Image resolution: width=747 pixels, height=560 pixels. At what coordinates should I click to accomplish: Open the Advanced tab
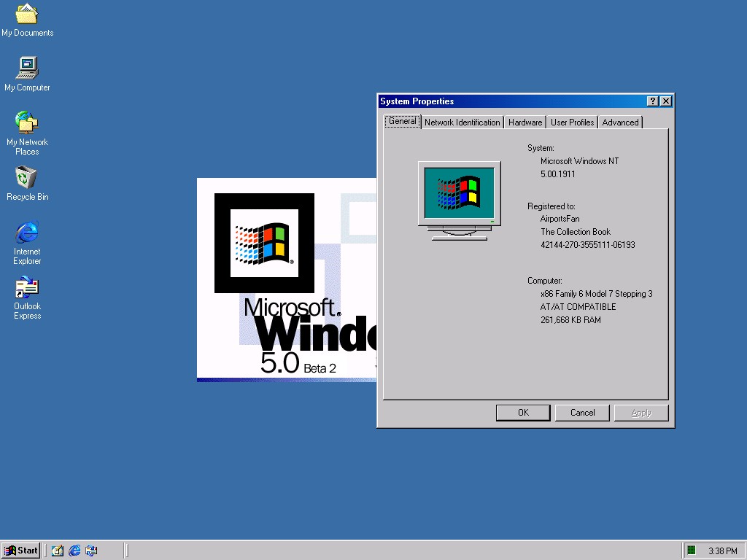tap(620, 122)
